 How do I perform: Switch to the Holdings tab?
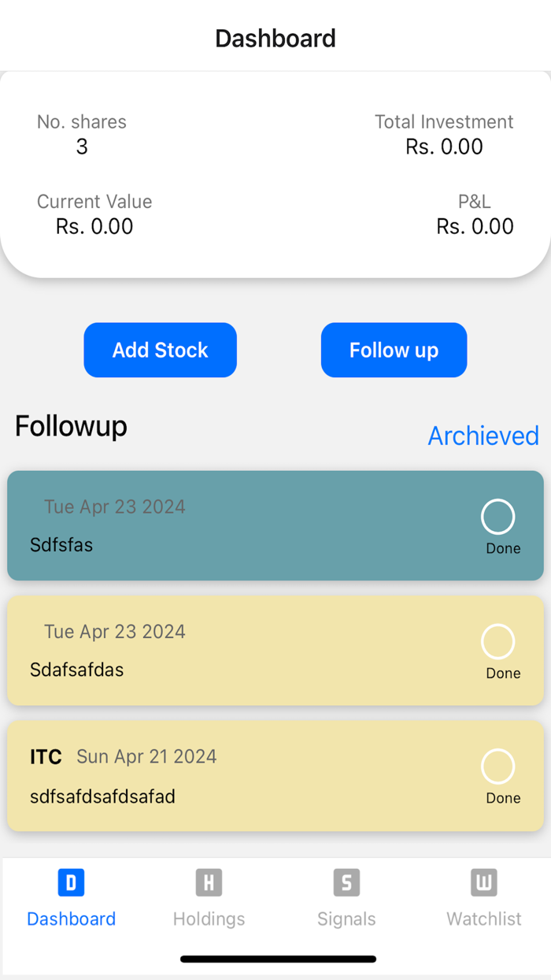pyautogui.click(x=209, y=898)
